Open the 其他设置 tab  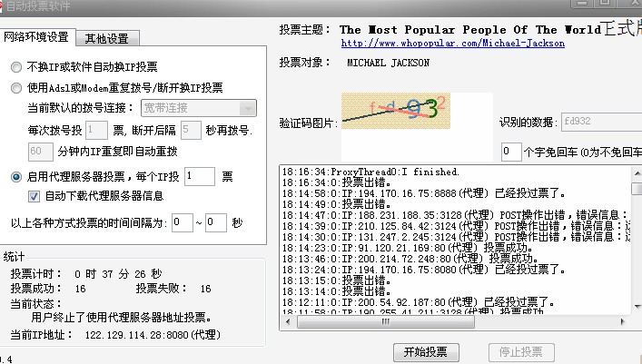(x=106, y=38)
